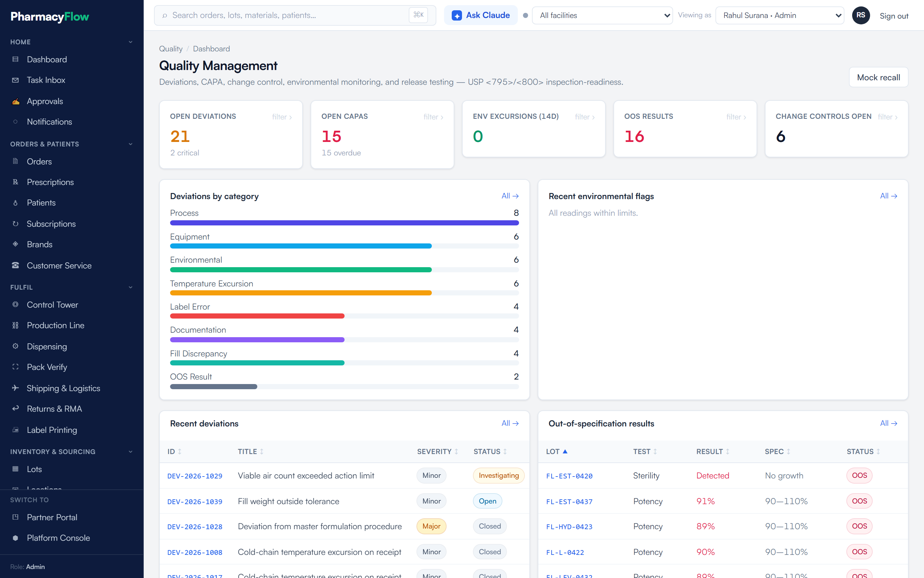Open the All facilities dropdown
The width and height of the screenshot is (924, 578).
(x=602, y=15)
